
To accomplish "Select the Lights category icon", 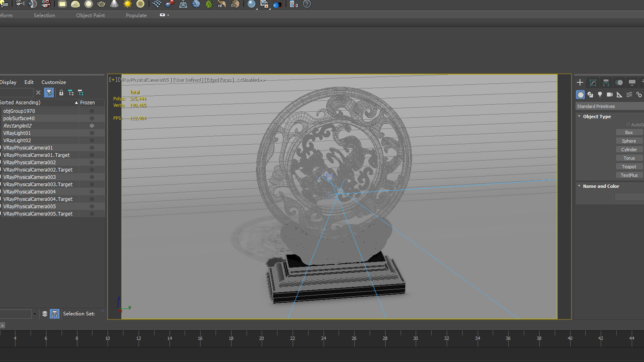I will [600, 95].
